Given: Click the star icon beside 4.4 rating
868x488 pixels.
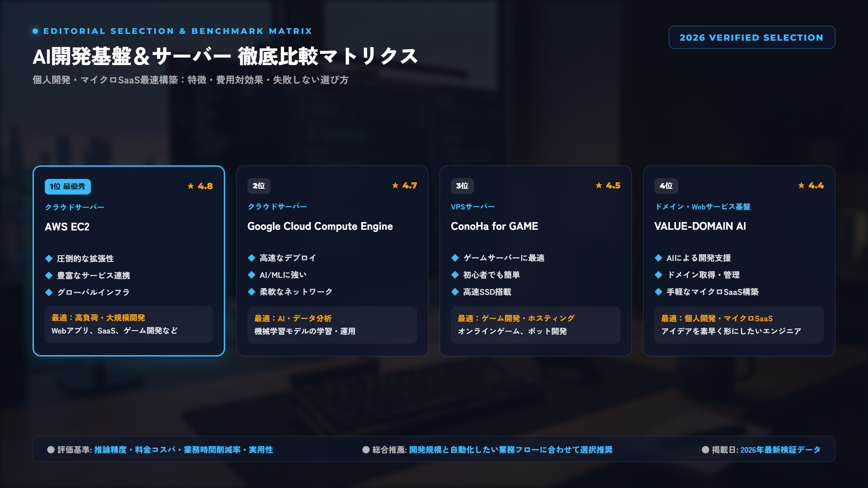Looking at the screenshot, I should 801,185.
